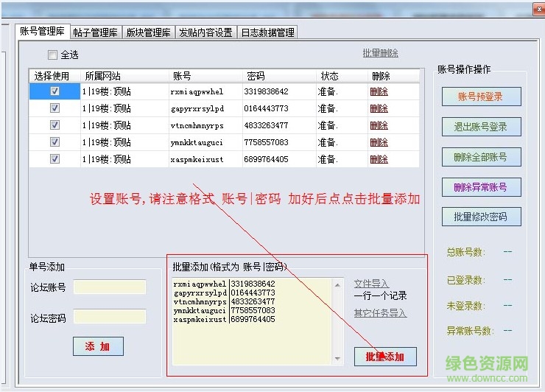Delete the ymnkktauguci account row
Screen dimensions: 545x392
[379, 142]
